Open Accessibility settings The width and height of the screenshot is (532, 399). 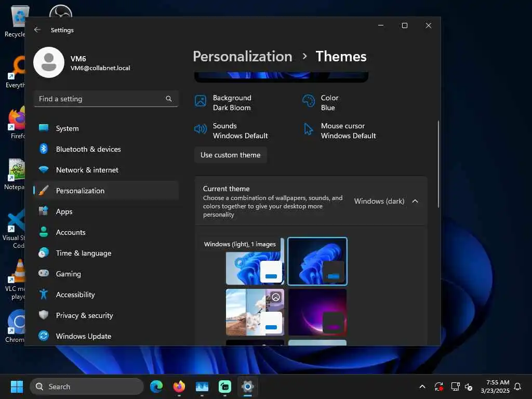click(x=106, y=295)
